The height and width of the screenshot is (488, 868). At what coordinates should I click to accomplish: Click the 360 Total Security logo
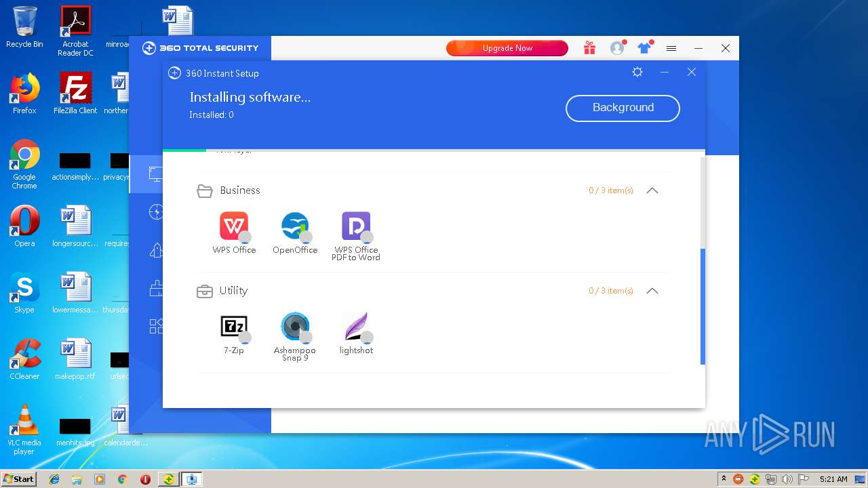click(x=201, y=48)
